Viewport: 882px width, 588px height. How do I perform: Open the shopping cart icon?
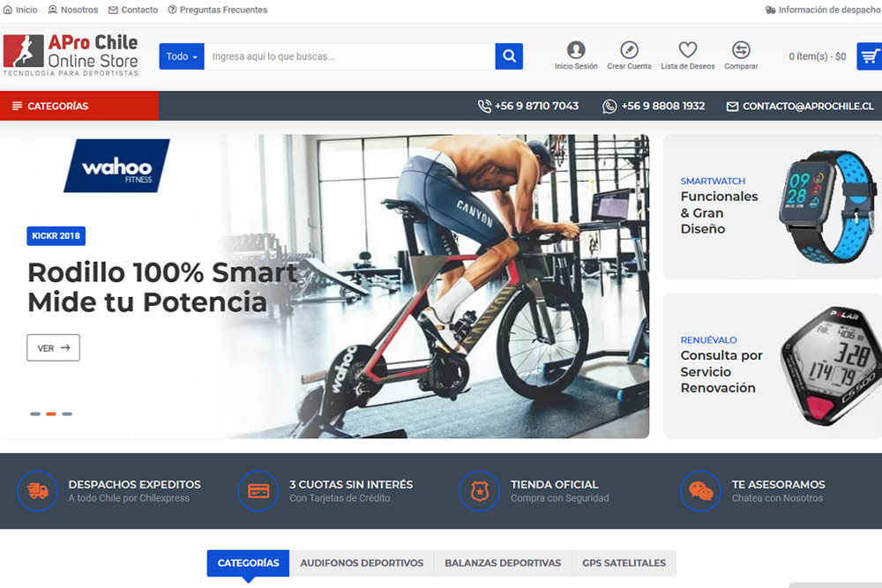pos(869,56)
